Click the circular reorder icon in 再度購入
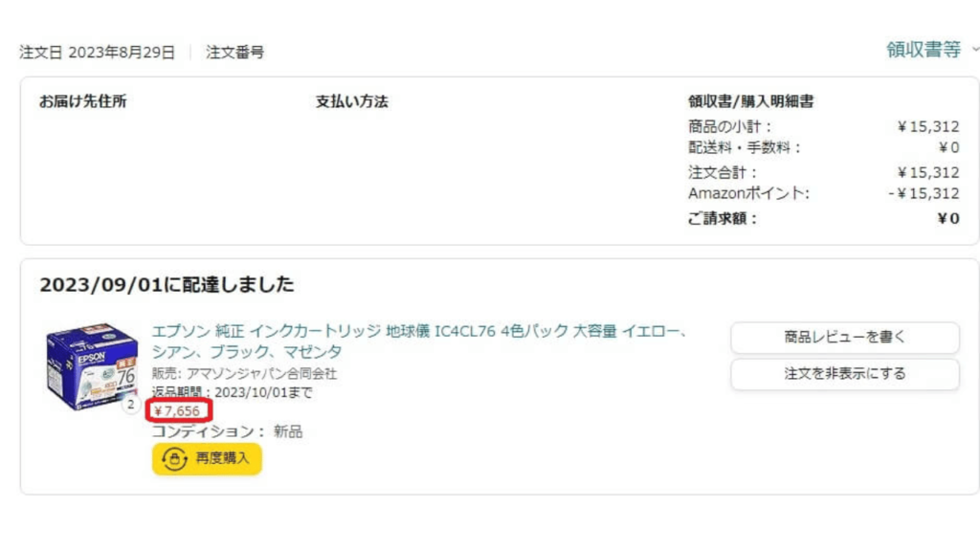The width and height of the screenshot is (980, 551). 174,459
